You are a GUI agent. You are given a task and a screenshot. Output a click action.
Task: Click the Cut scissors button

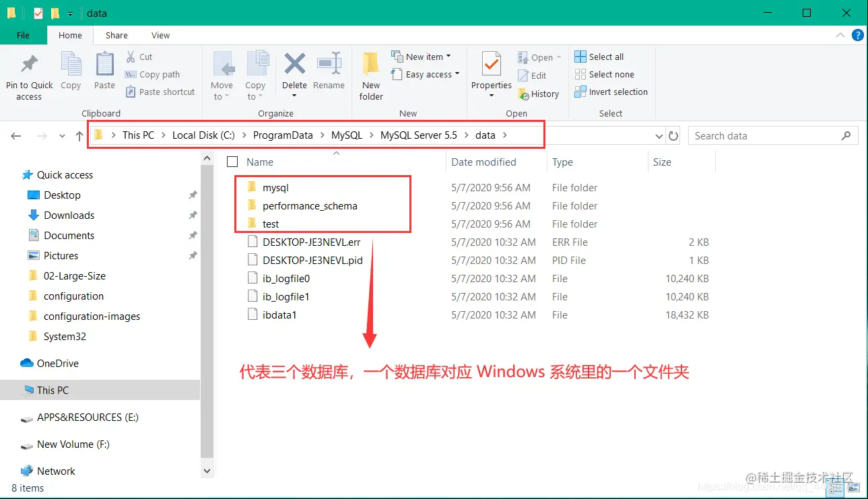139,57
